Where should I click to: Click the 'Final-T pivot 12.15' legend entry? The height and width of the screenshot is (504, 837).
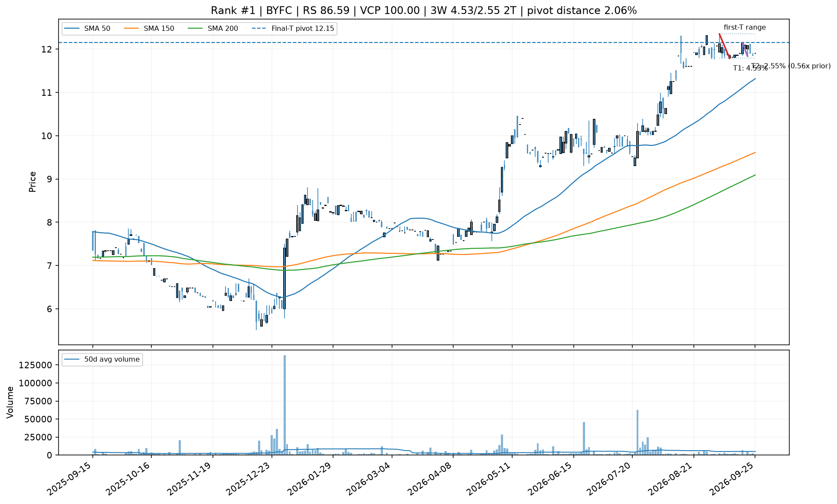[293, 29]
